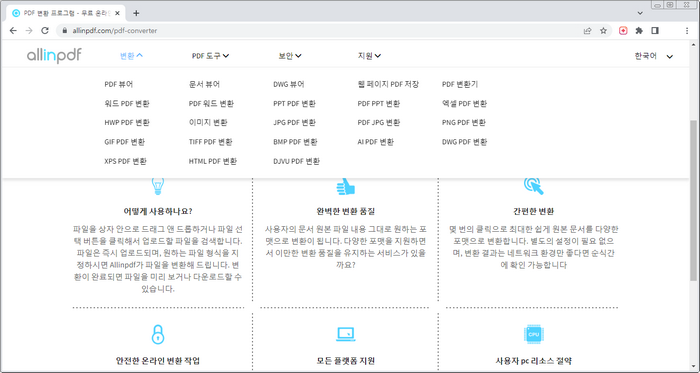
Task: Click the light bulb icon above 어떻게 사용하나요?
Action: (158, 186)
